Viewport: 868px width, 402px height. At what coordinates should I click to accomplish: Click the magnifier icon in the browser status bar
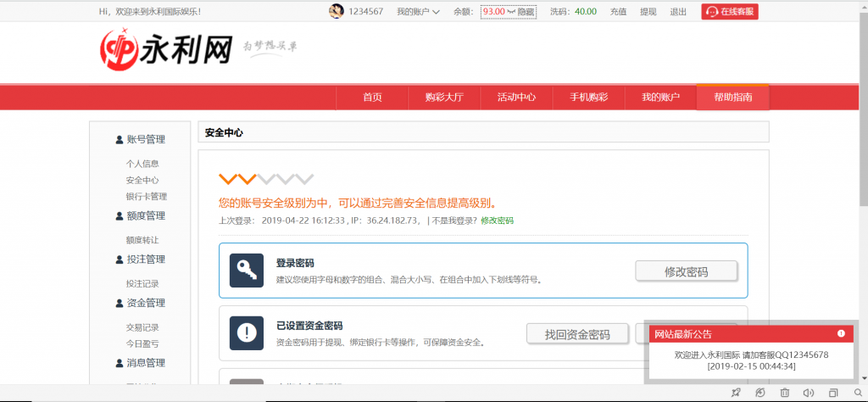(856, 393)
